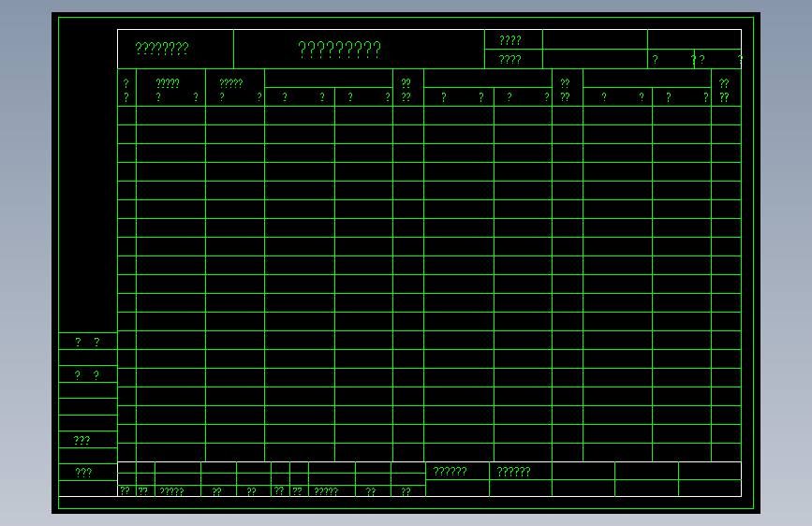Select the upper "???" label in the side strip

81,441
